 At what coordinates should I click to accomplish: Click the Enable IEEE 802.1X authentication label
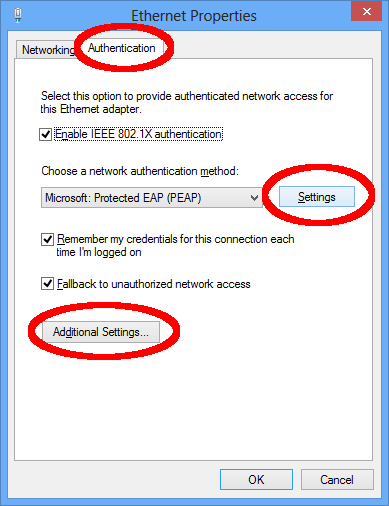(138, 134)
